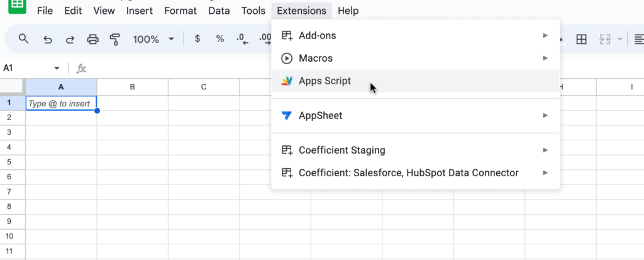This screenshot has height=260, width=644.
Task: Open the File menu
Action: coord(45,11)
